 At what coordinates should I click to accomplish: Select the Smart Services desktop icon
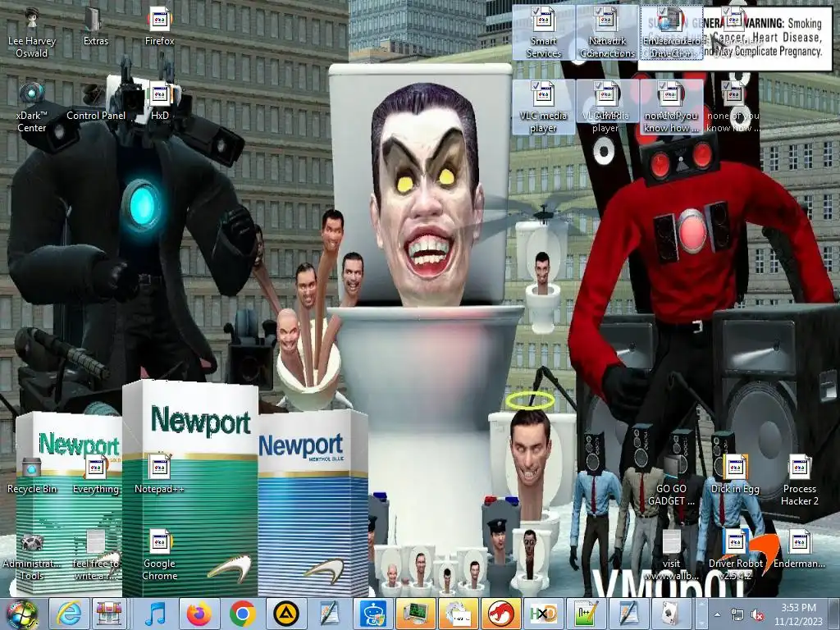[543, 33]
